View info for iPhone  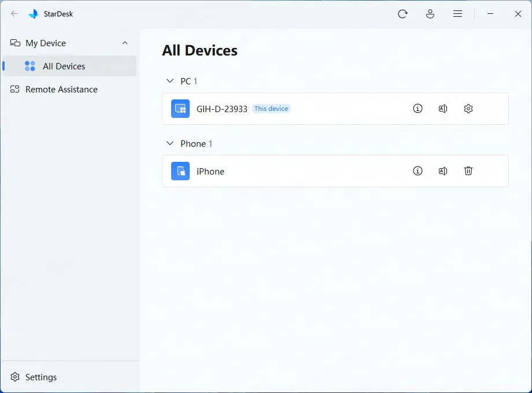pyautogui.click(x=418, y=171)
